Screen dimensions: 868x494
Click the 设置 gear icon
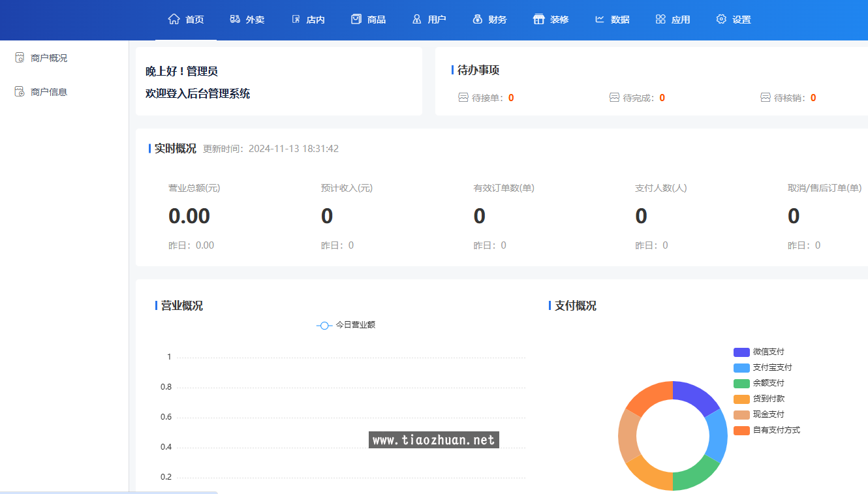pos(721,19)
